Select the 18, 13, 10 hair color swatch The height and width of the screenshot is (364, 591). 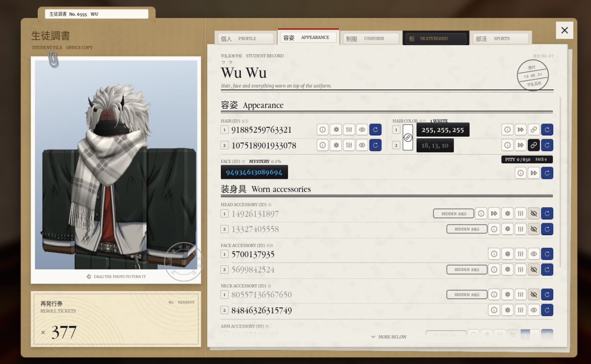coord(435,145)
